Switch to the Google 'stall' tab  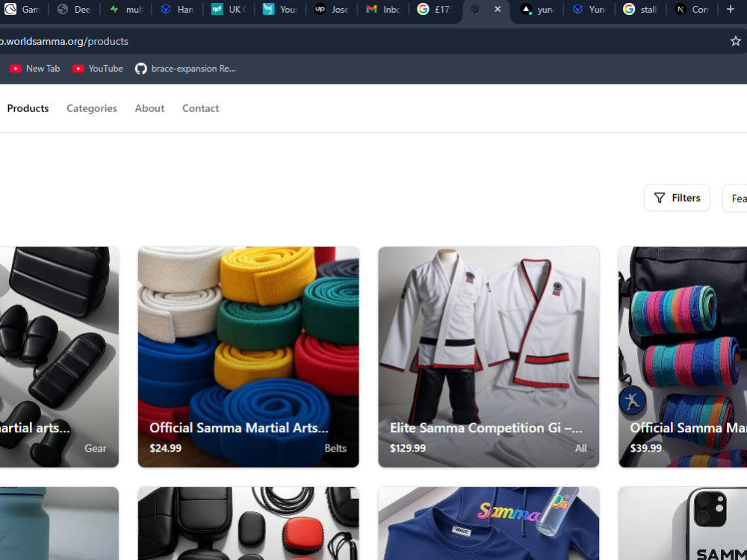(640, 9)
